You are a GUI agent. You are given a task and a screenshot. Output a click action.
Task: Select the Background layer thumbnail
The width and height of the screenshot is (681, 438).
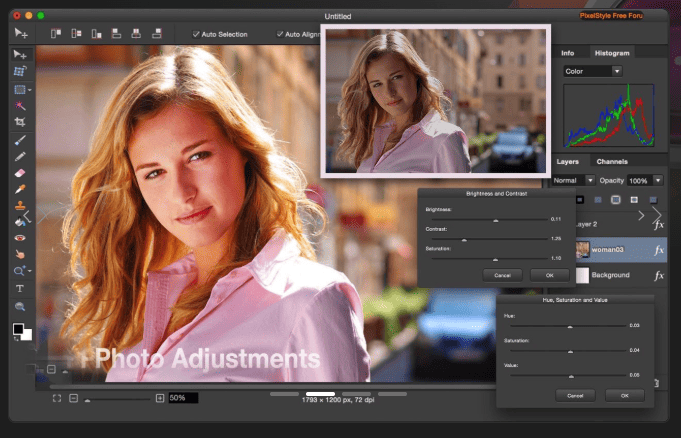[582, 275]
